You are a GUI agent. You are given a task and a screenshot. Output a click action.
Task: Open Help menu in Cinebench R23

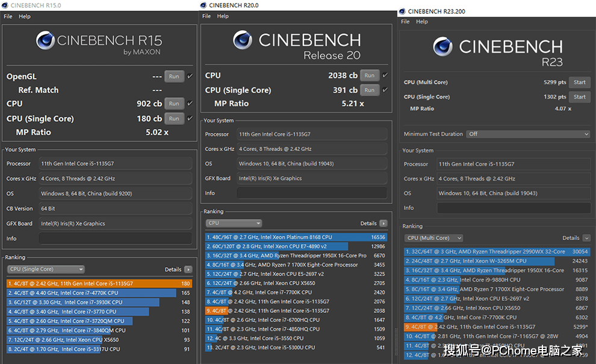pyautogui.click(x=422, y=22)
